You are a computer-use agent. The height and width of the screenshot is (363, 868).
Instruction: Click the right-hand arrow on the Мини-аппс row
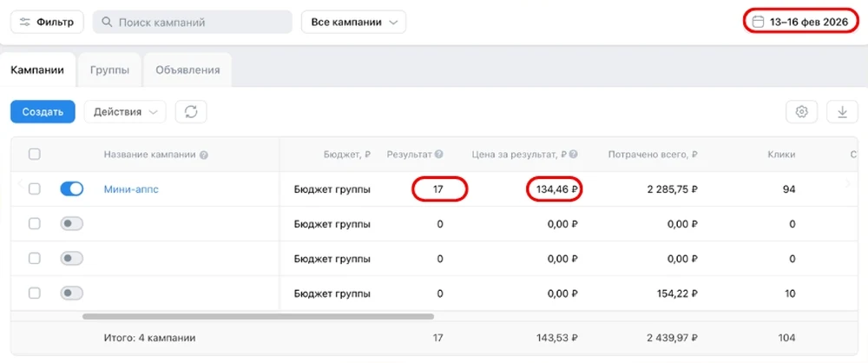pyautogui.click(x=847, y=184)
